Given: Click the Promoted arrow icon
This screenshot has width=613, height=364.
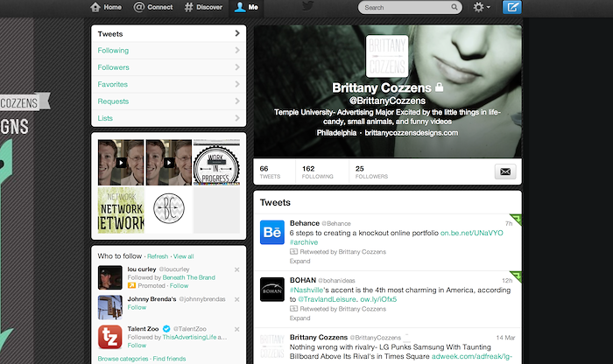Looking at the screenshot, I should [131, 286].
